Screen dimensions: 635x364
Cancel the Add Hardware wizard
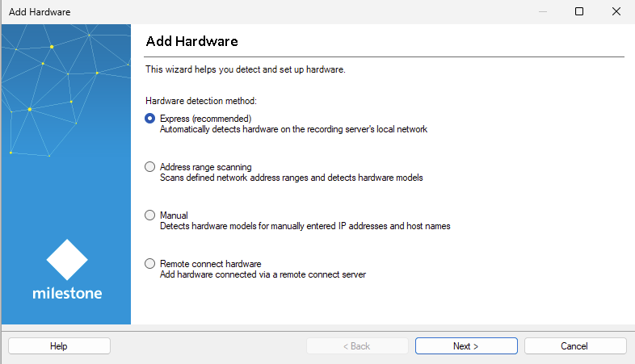[575, 346]
